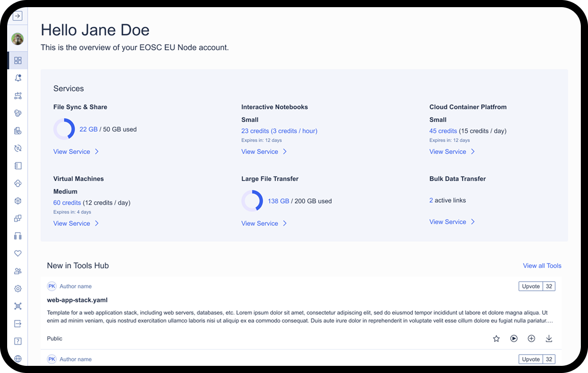View Service under Bulk Data Transfer

pyautogui.click(x=452, y=222)
